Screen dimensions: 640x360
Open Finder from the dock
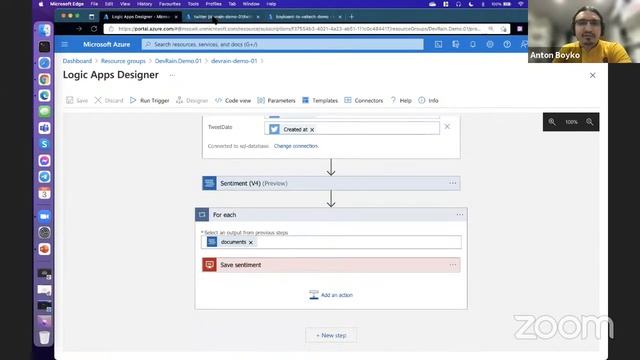[44, 30]
